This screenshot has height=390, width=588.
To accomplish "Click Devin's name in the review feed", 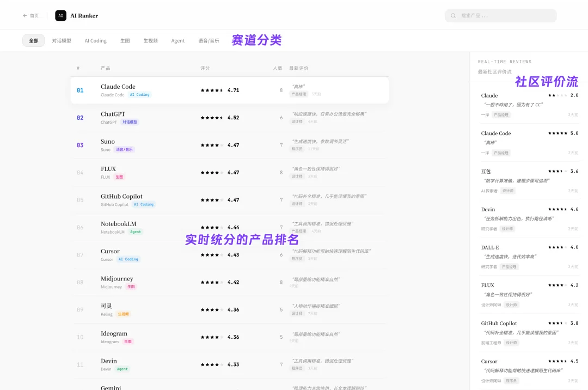I will tap(488, 209).
